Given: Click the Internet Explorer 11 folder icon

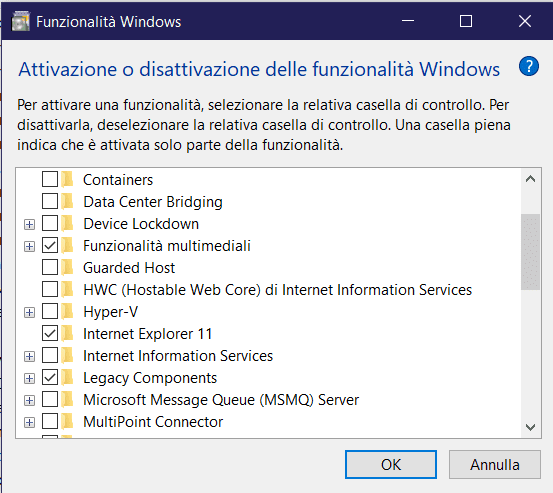Looking at the screenshot, I should point(67,333).
